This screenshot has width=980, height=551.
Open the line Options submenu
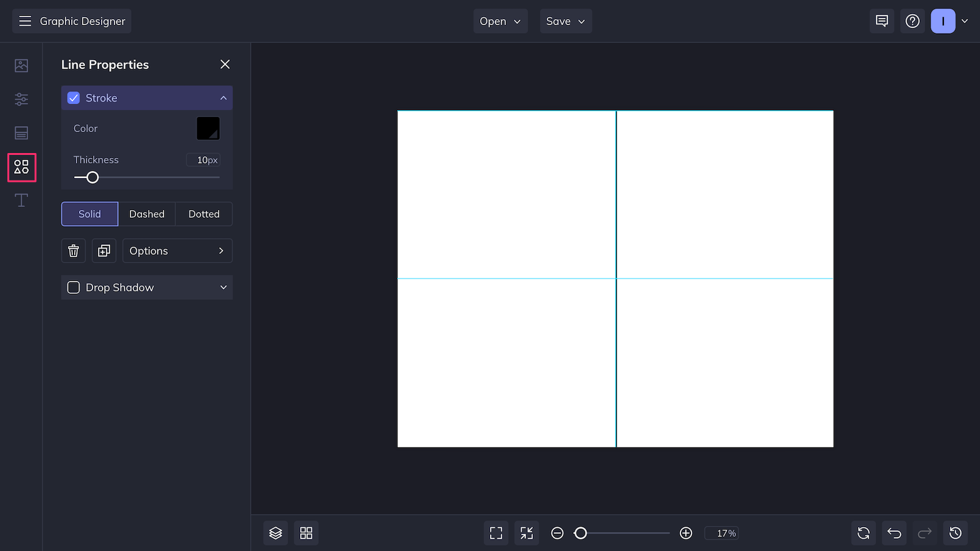(x=177, y=251)
